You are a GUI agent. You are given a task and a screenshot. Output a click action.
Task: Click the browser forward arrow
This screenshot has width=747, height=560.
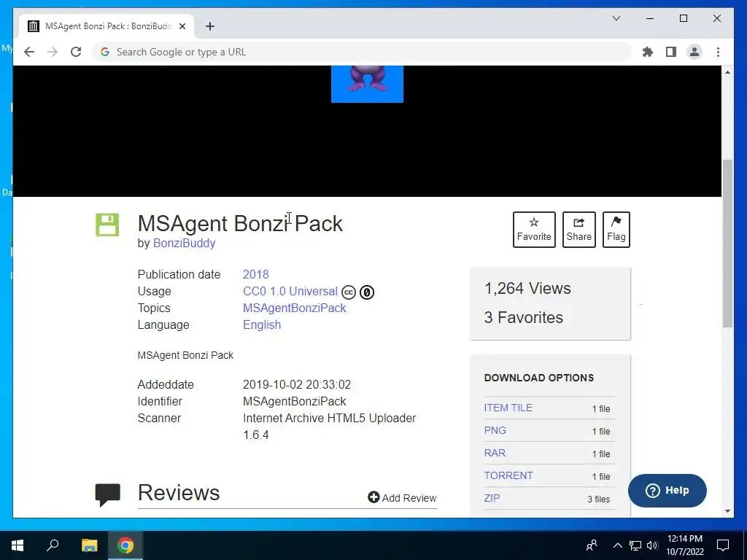pos(53,52)
